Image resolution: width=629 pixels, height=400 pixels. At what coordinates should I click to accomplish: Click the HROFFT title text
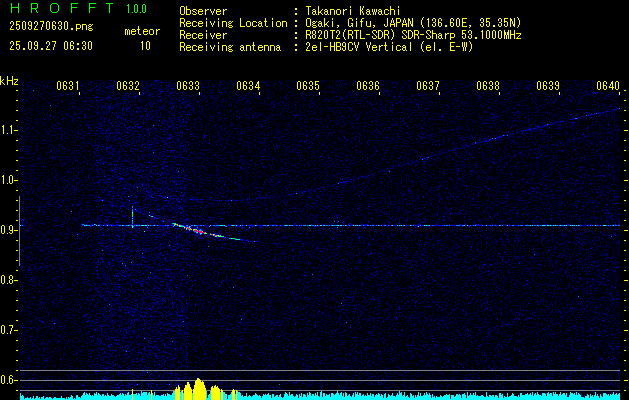point(63,8)
